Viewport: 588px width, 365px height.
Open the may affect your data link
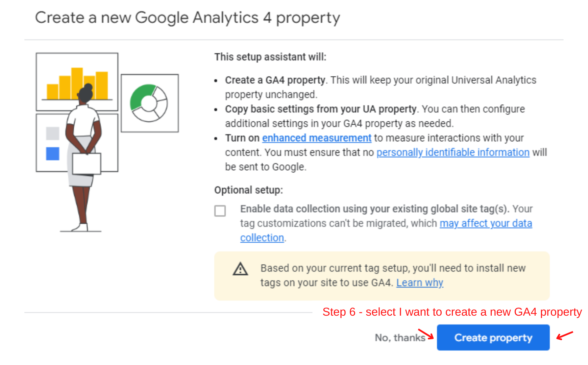pos(486,223)
